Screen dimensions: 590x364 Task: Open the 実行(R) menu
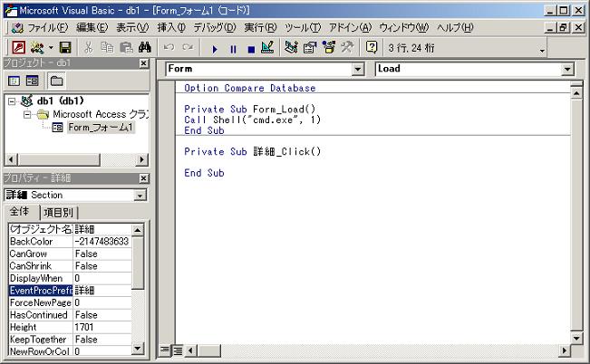[x=260, y=27]
